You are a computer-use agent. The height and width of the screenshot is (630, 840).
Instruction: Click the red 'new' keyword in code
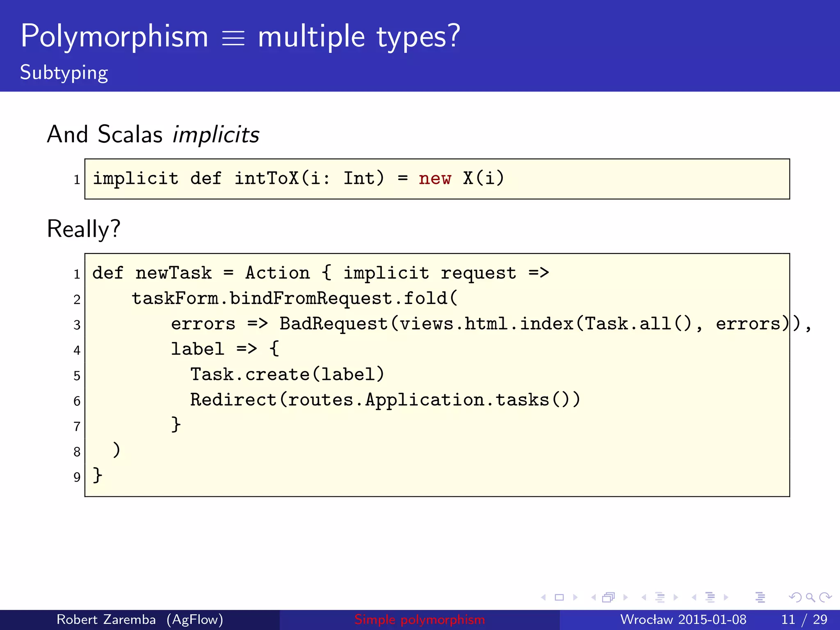pos(435,179)
